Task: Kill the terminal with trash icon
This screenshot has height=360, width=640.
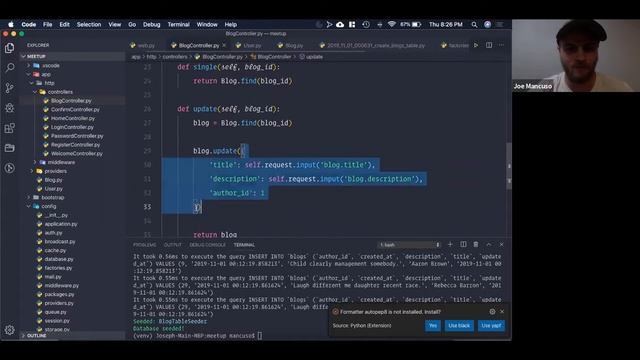Action: pos(476,244)
